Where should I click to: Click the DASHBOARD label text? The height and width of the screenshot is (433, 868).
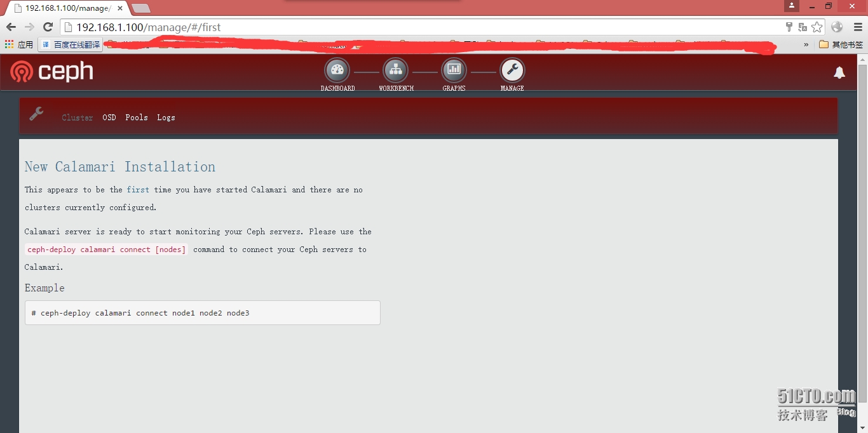pyautogui.click(x=337, y=88)
